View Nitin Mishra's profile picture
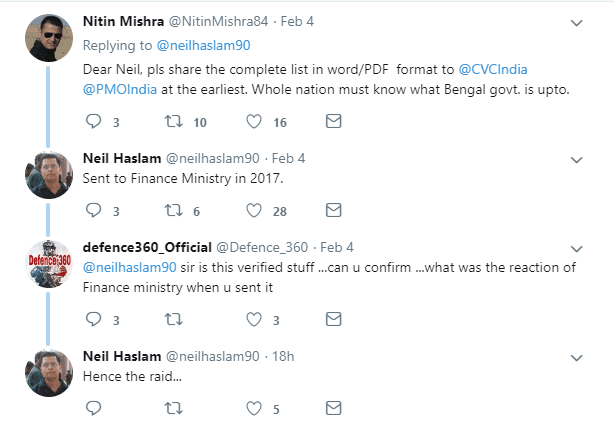 coord(47,37)
